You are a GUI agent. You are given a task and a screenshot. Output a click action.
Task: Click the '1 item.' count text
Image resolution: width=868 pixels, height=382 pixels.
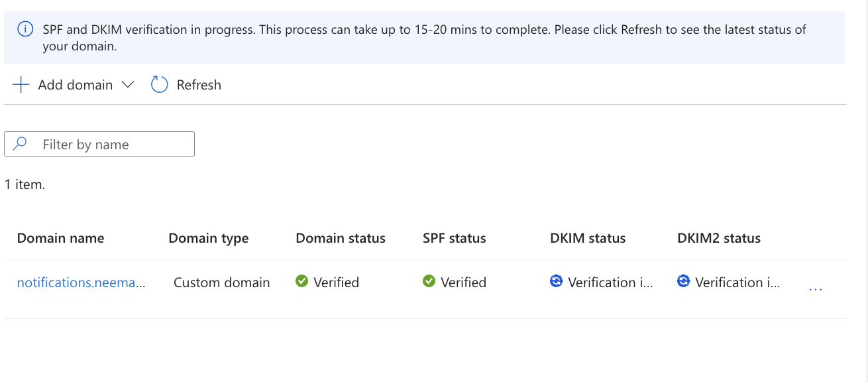(x=25, y=184)
